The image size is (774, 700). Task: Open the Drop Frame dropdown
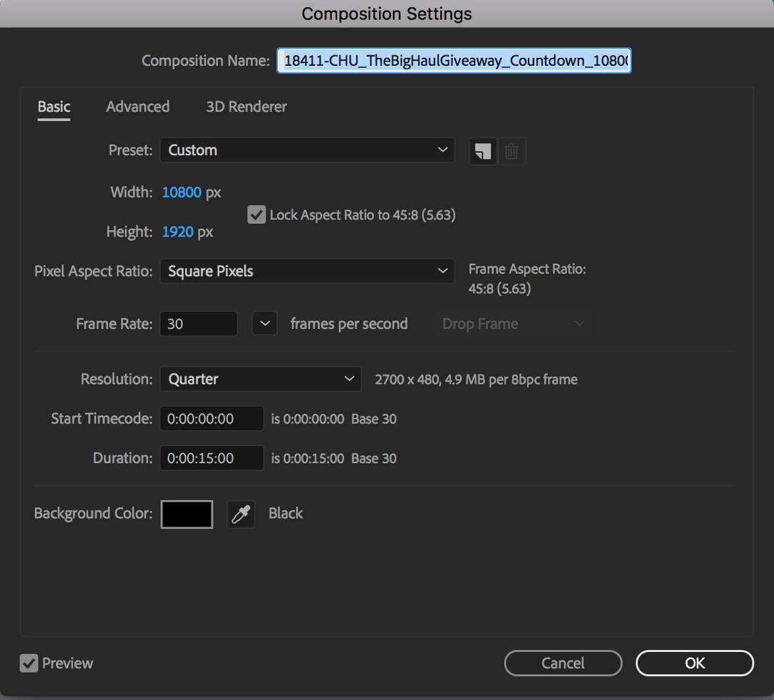click(x=512, y=324)
